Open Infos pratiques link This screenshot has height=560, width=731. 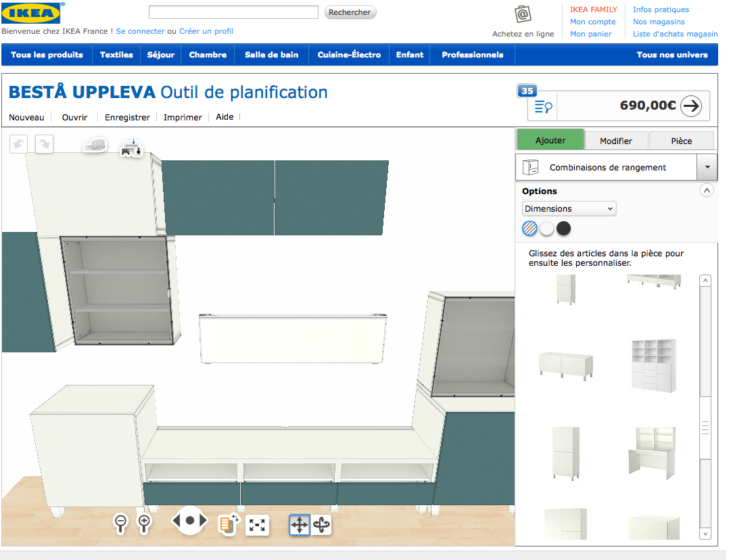tap(661, 9)
